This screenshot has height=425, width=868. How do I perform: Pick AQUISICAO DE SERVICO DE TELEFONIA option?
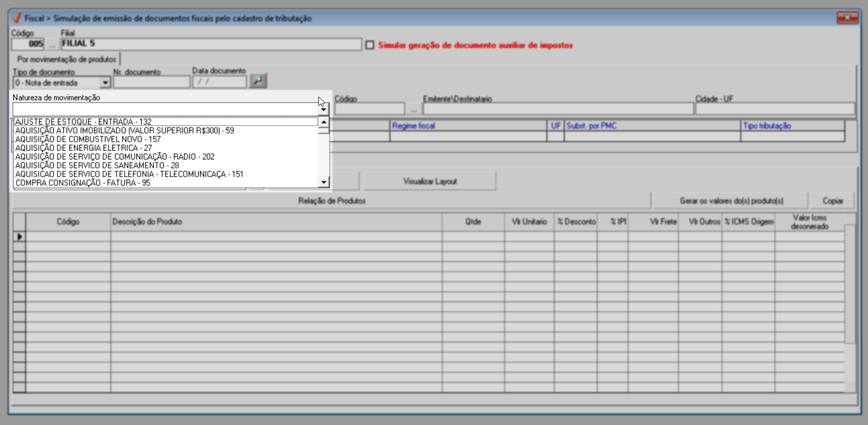click(166, 174)
